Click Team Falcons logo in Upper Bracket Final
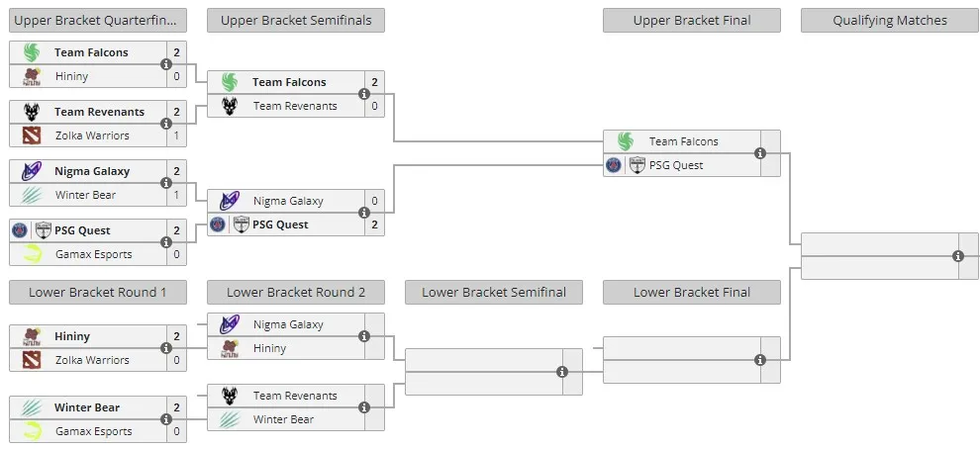This screenshot has width=980, height=449. click(626, 141)
